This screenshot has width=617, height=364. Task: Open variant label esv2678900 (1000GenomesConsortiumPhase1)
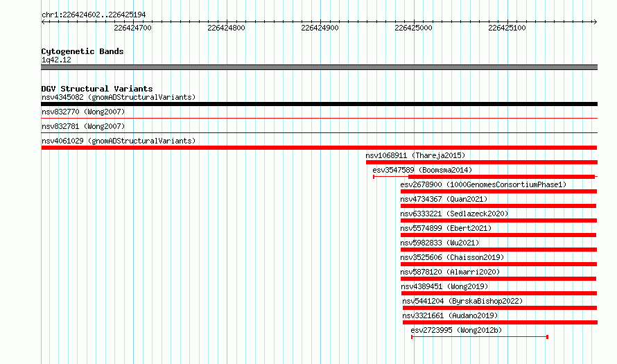pyautogui.click(x=483, y=184)
